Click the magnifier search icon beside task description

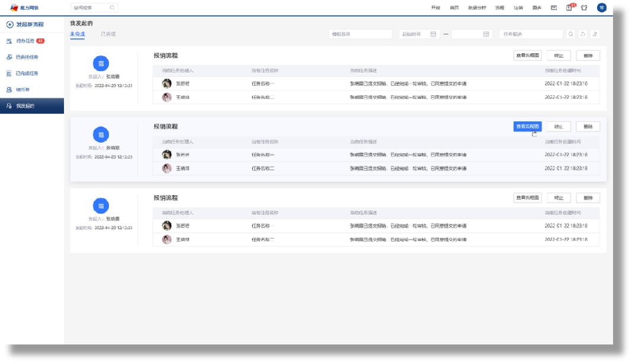tap(571, 34)
